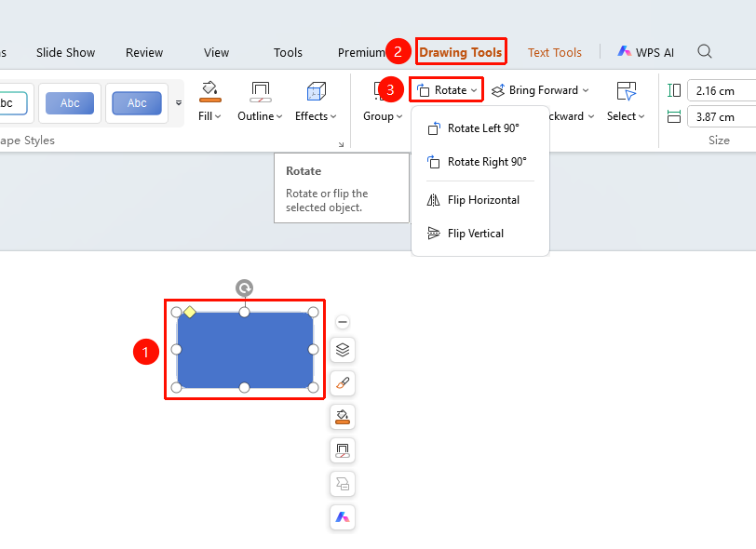
Task: Open the shape styles dialog launcher
Action: pos(341,144)
